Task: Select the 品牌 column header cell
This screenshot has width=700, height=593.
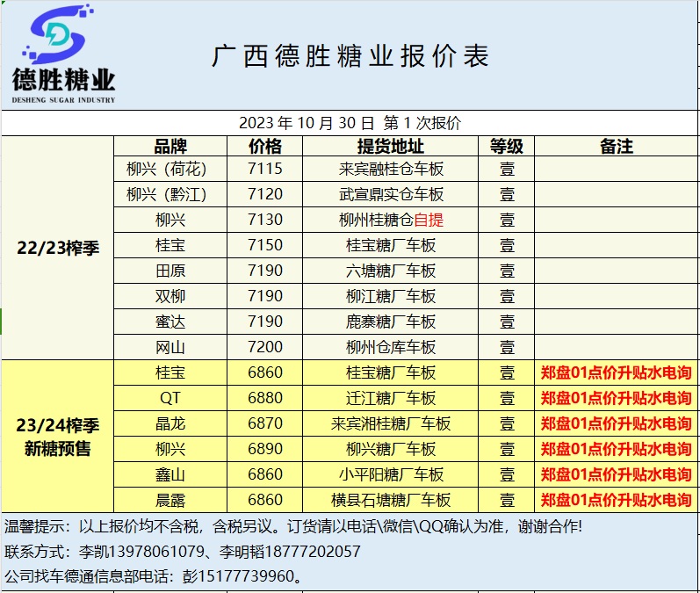Action: click(170, 147)
